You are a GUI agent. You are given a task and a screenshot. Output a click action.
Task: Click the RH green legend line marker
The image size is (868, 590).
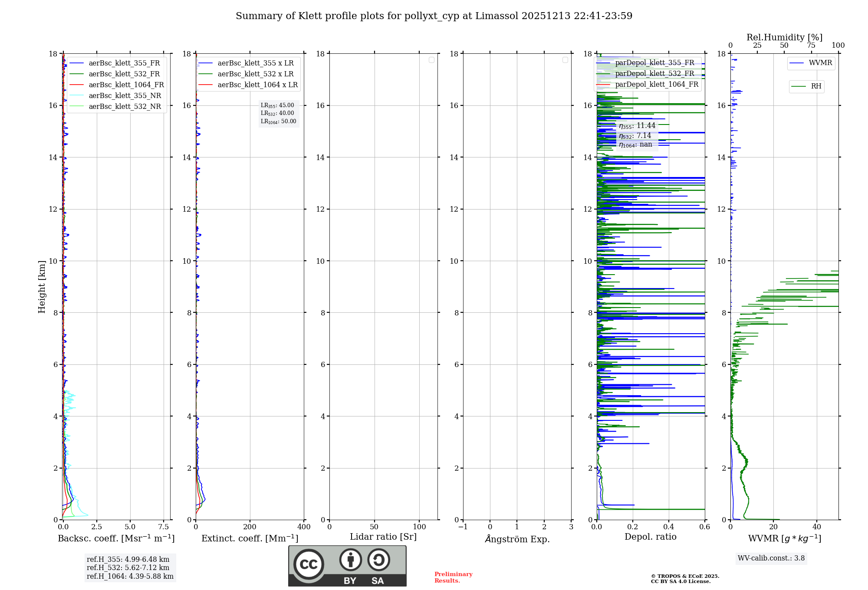798,87
